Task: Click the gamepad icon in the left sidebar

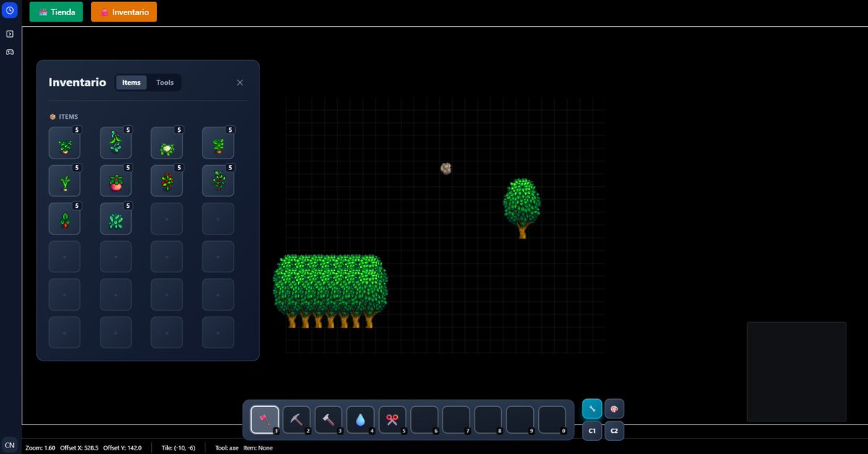Action: [x=9, y=51]
